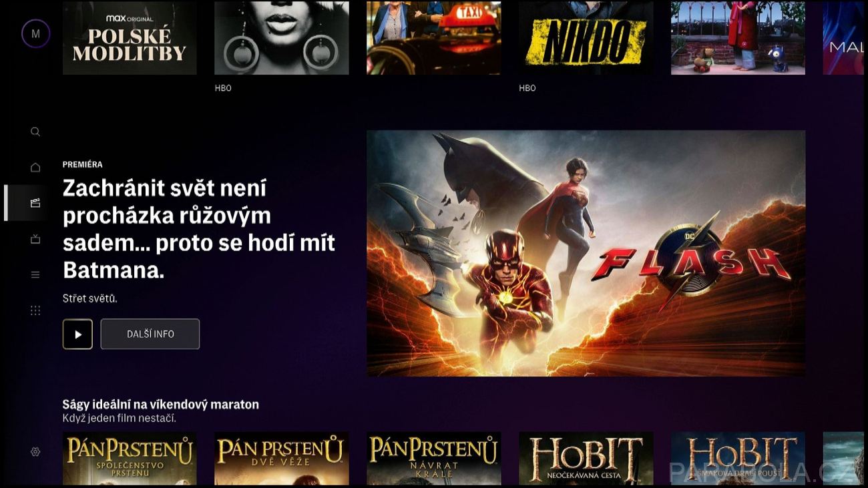Select the movies clapperboard sidebar icon
The width and height of the screenshot is (868, 488).
35,203
